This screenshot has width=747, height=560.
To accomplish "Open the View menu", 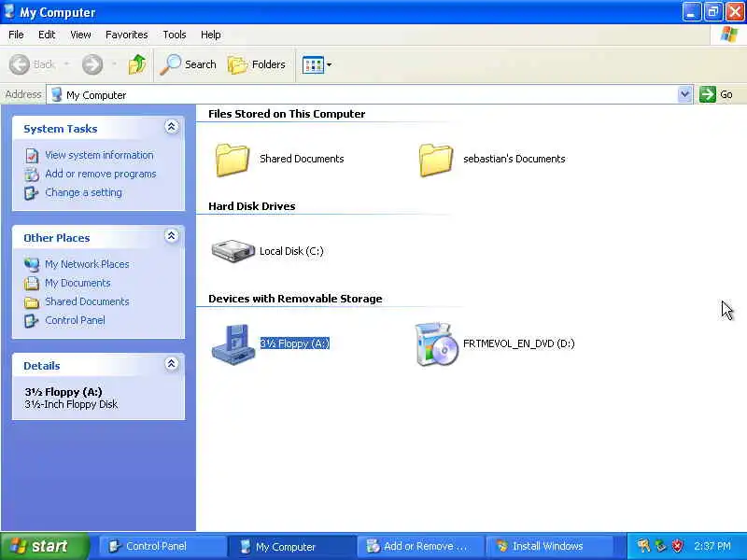I will coord(80,35).
